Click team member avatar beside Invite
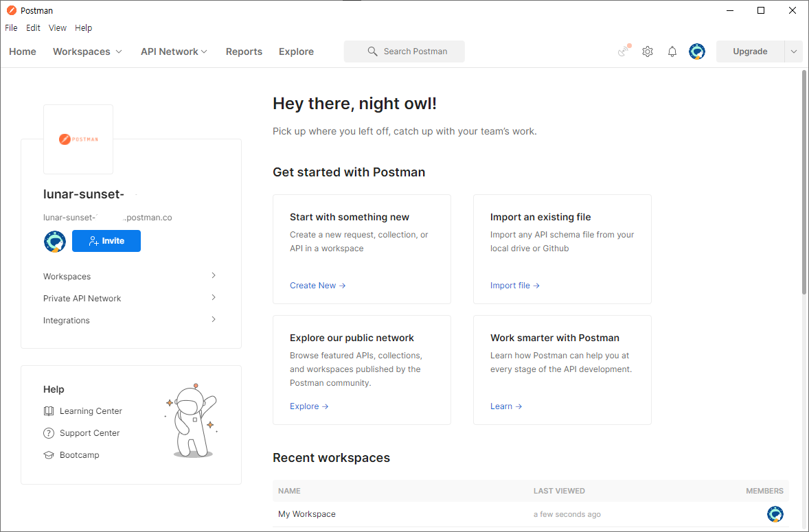 [55, 241]
